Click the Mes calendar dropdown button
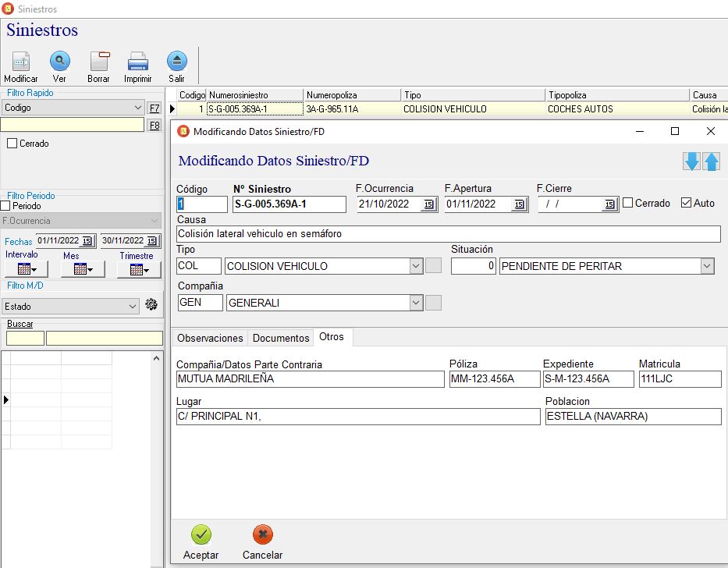The height and width of the screenshot is (568, 728). point(83,269)
